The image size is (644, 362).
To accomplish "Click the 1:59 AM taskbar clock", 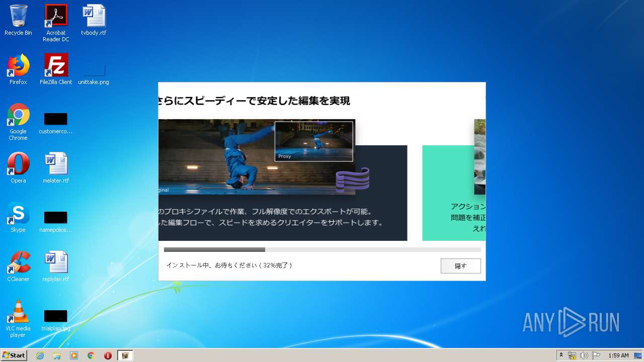I will point(618,355).
